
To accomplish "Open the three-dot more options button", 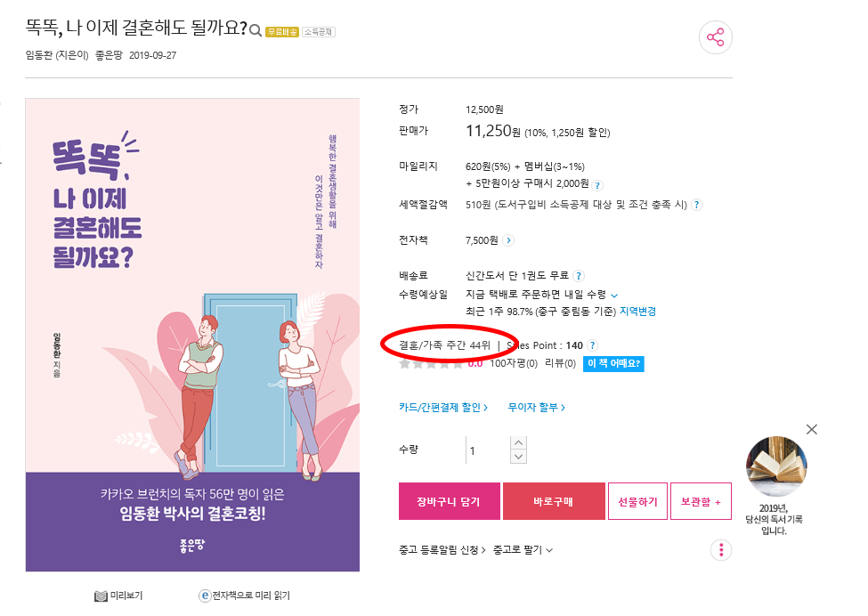I will pos(721,550).
